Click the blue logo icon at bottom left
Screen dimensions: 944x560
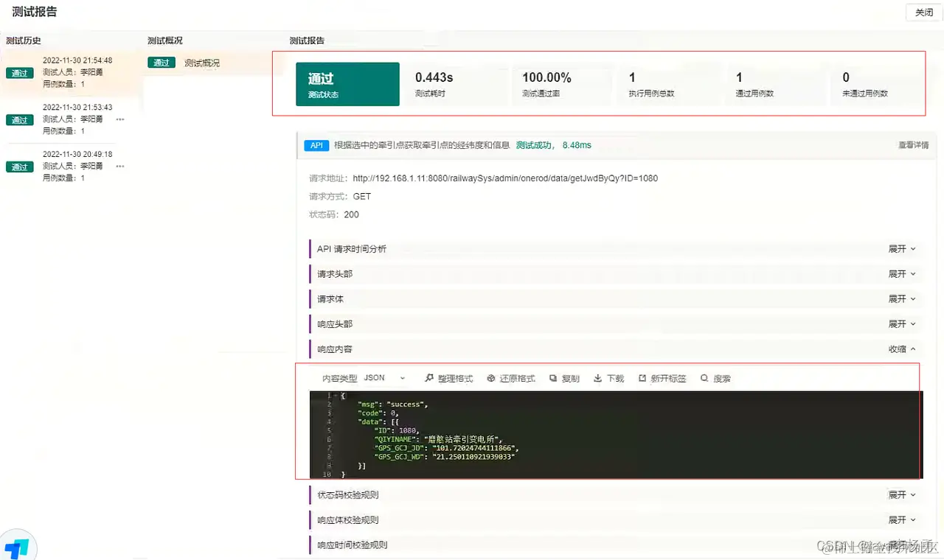click(17, 547)
